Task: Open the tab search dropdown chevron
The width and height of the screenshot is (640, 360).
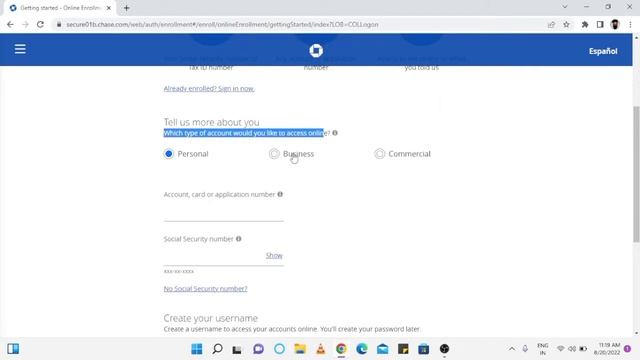Action: [565, 7]
